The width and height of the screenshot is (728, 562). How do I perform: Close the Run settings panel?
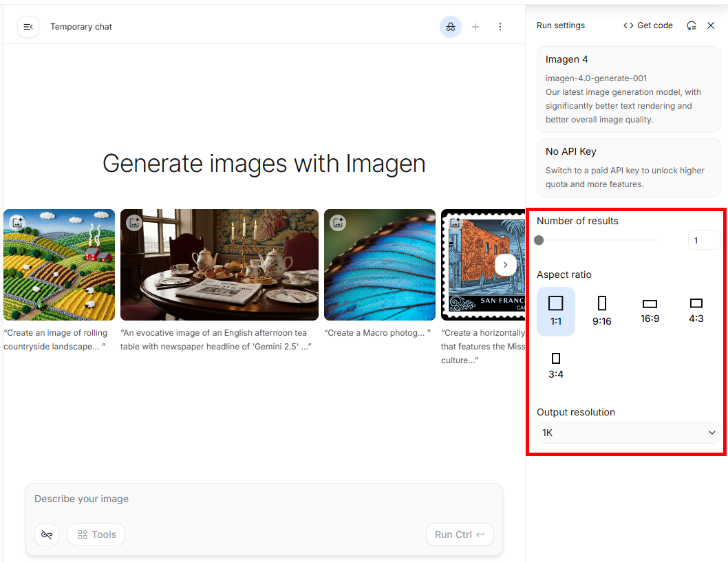(x=711, y=25)
